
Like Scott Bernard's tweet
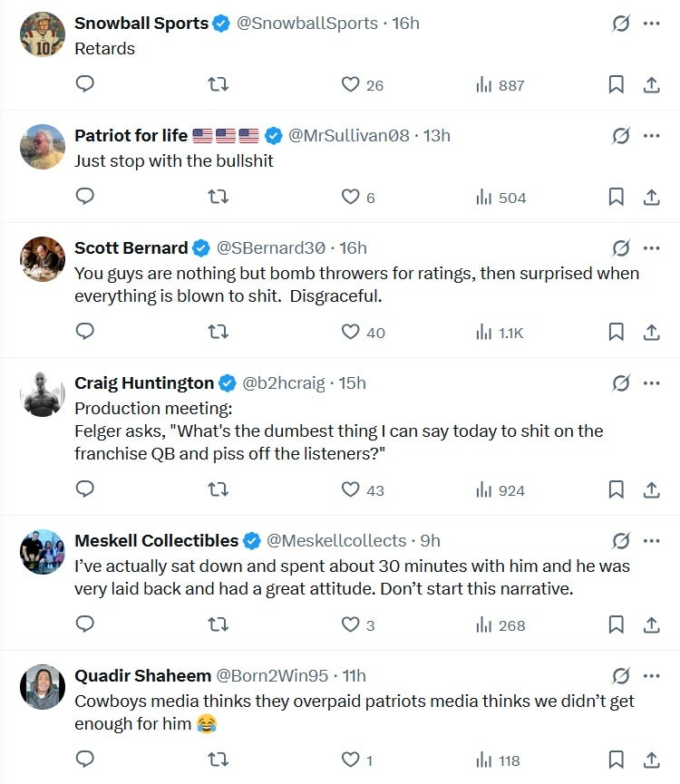pyautogui.click(x=351, y=332)
